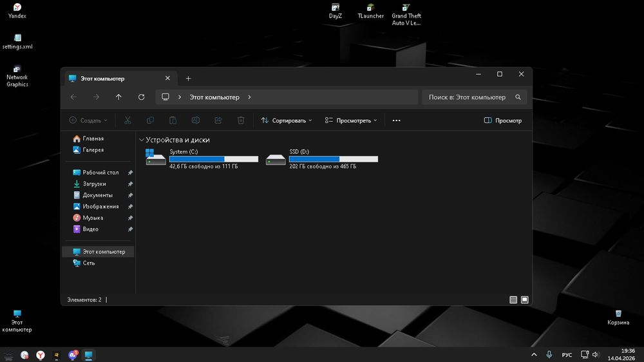Open Yandex browser from the taskbar
The width and height of the screenshot is (644, 362).
coord(40,355)
